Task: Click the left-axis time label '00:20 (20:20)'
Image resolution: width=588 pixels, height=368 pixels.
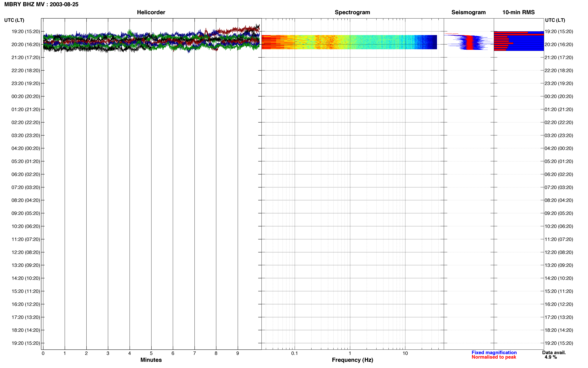Action: (x=26, y=96)
